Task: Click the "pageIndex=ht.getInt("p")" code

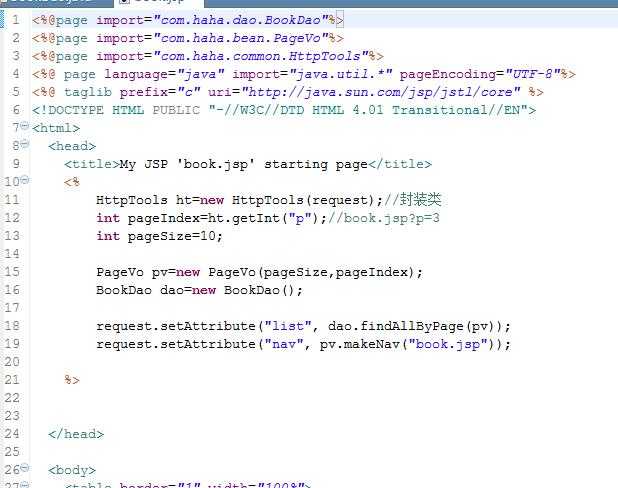Action: point(223,218)
